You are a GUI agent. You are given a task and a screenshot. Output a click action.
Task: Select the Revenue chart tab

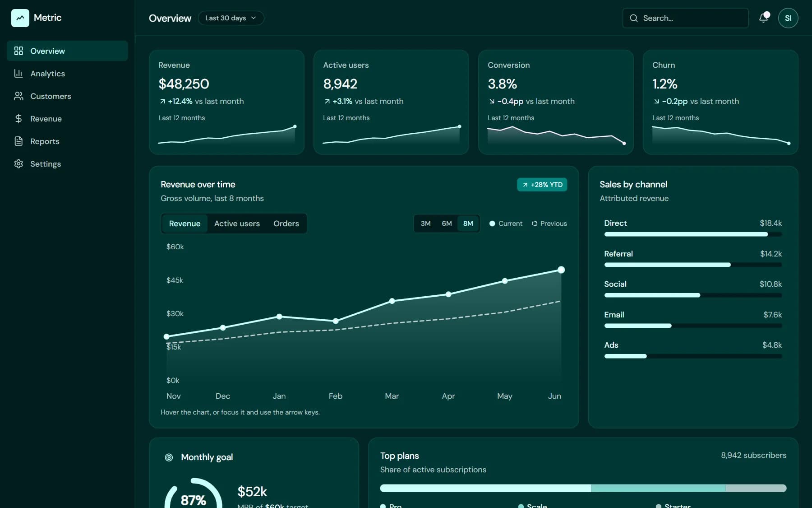click(x=185, y=224)
